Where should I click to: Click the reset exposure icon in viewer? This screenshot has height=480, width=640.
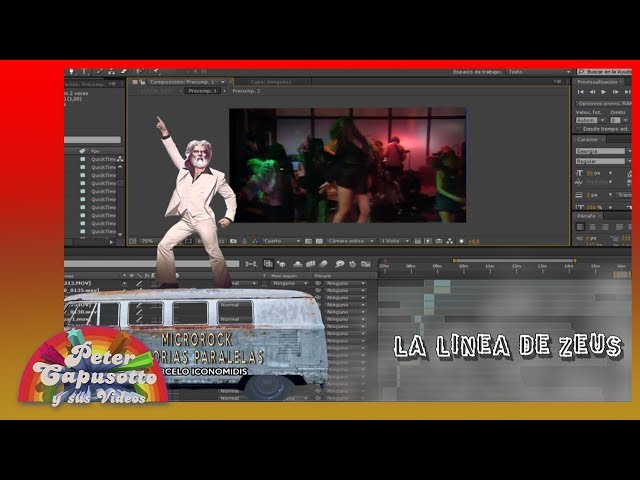click(462, 241)
